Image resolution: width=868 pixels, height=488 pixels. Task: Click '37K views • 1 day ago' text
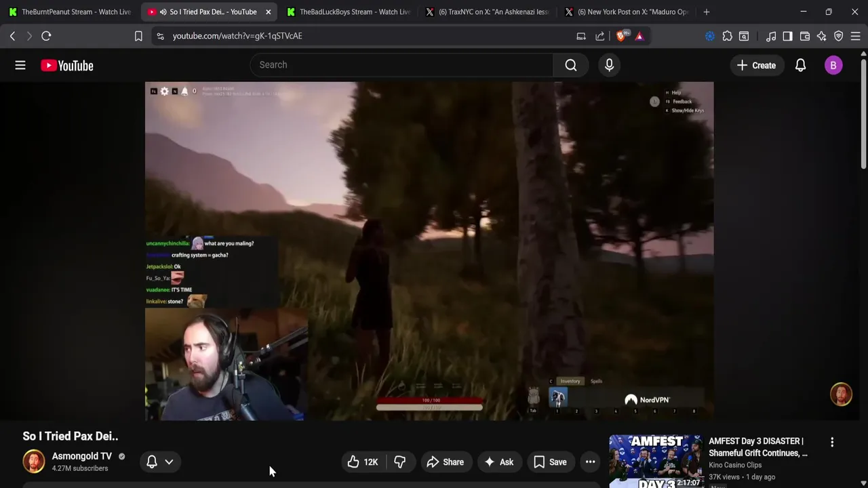742,477
